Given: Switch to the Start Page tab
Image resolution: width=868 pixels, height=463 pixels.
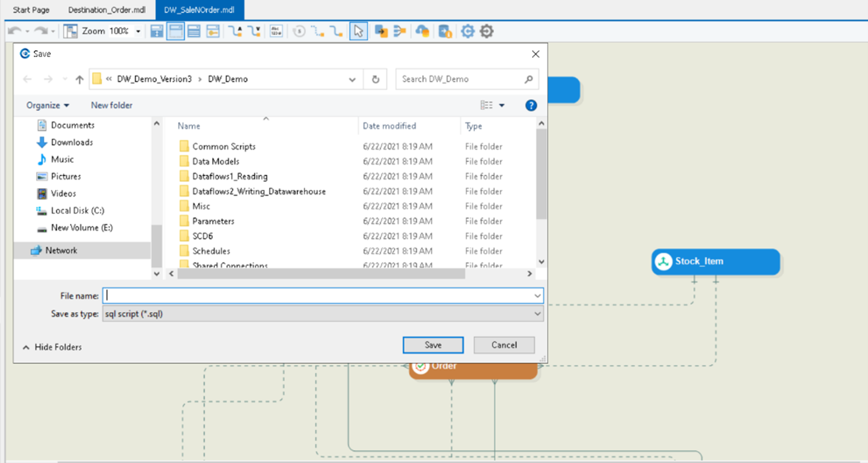Looking at the screenshot, I should tap(31, 10).
